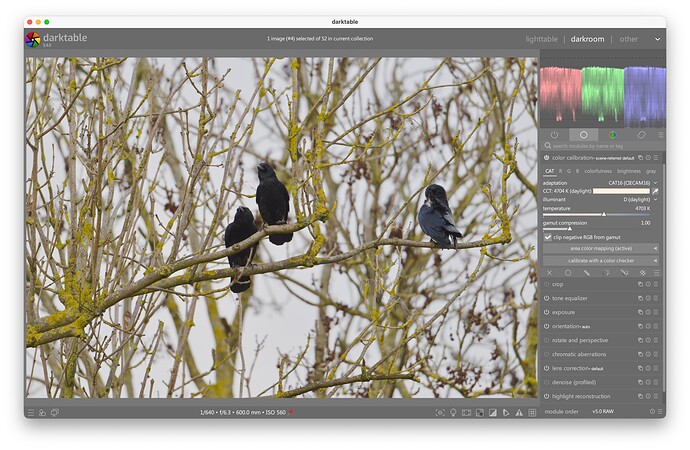Screen dimensions: 690x450
Task: Reset the module order
Action: coord(652,412)
